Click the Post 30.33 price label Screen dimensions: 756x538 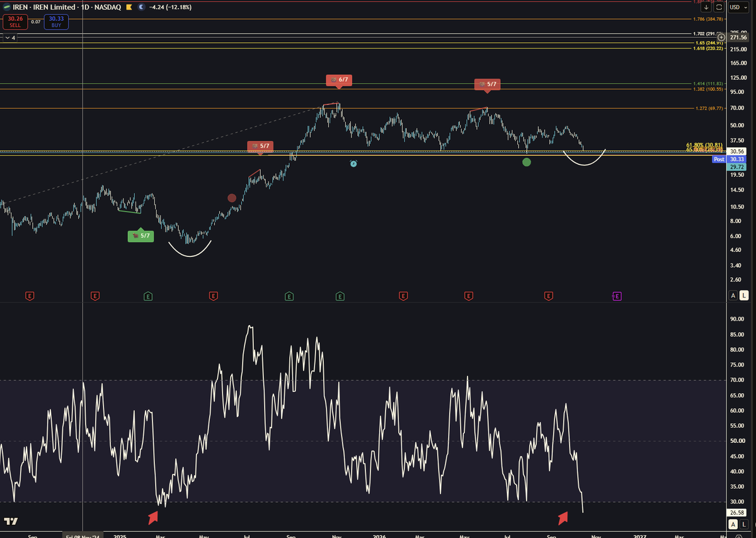coord(729,159)
